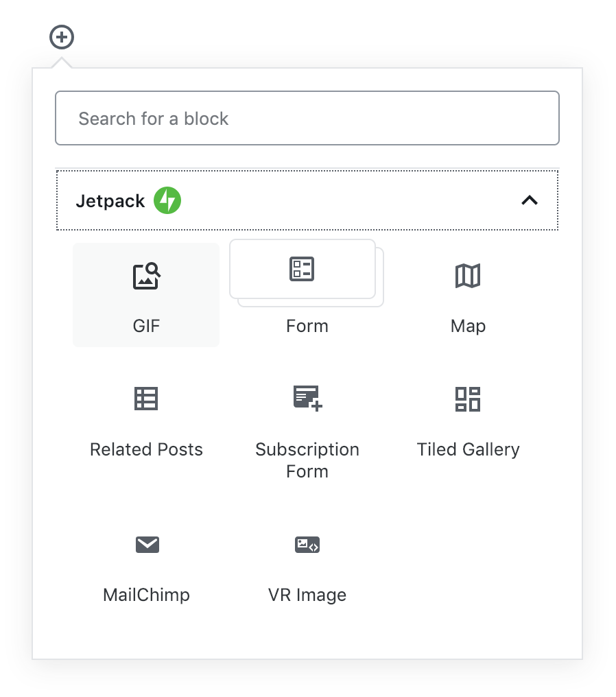The width and height of the screenshot is (616, 697).
Task: Select the Tiled Gallery block icon
Action: point(468,399)
